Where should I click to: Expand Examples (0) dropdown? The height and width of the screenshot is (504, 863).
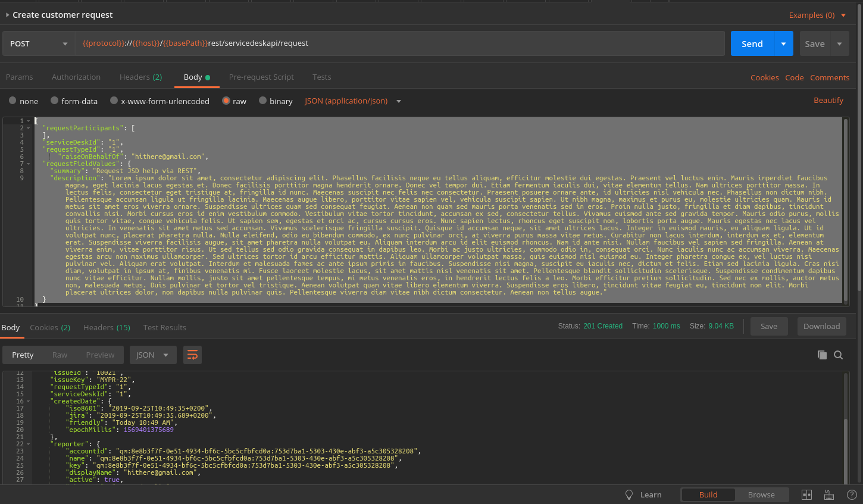point(817,15)
